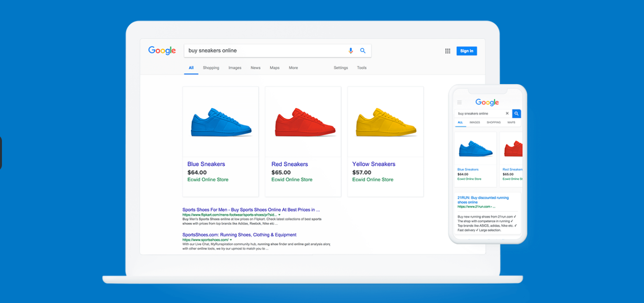Click the magnifier search icon on the laptop
This screenshot has height=303, width=644.
point(363,51)
